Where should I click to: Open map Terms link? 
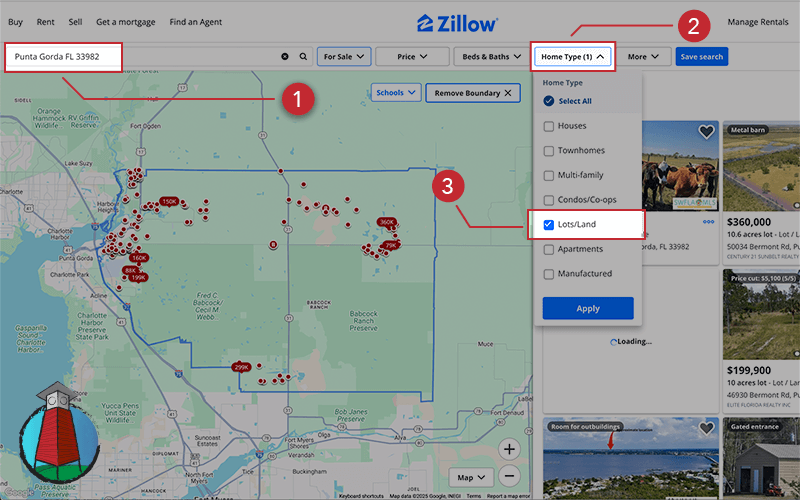pos(473,496)
